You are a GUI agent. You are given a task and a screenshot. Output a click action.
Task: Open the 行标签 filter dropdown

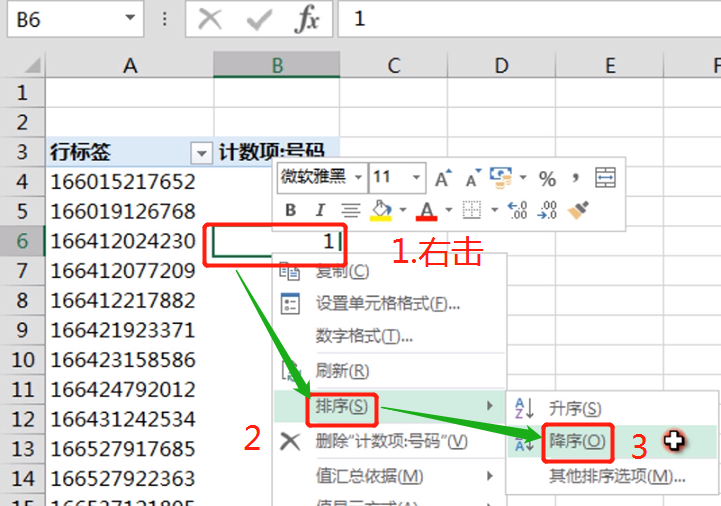(201, 153)
